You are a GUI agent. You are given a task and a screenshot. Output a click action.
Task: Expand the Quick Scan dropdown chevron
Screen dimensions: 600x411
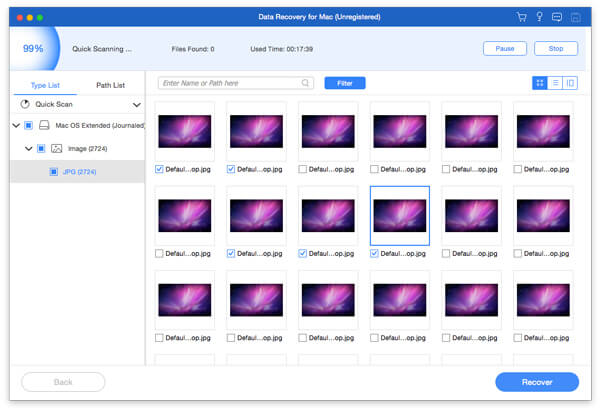[137, 104]
